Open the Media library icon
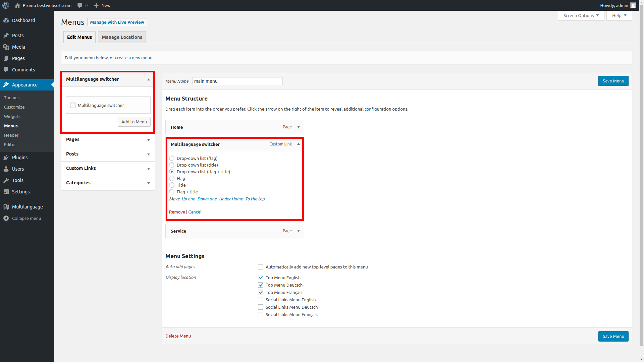The width and height of the screenshot is (644, 362). click(x=6, y=47)
